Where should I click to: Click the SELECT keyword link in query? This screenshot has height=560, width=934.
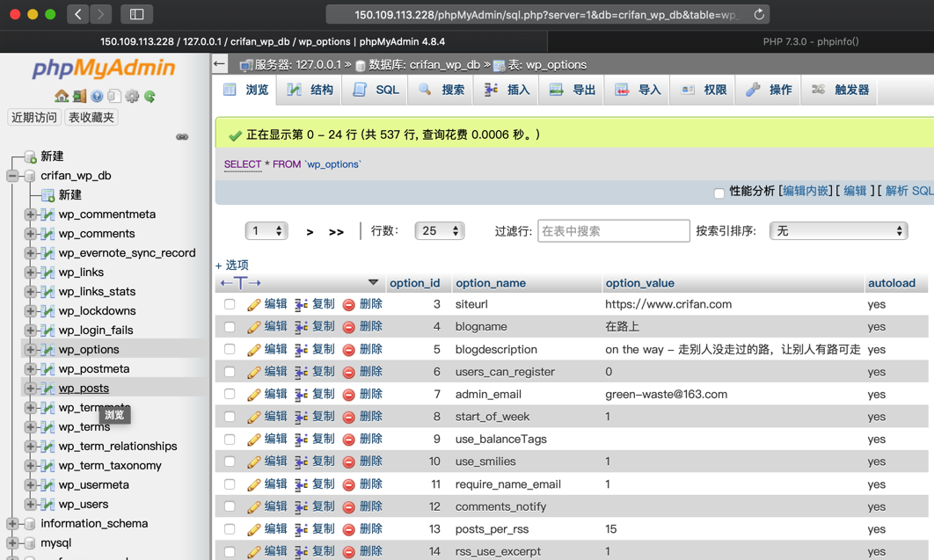tap(243, 164)
